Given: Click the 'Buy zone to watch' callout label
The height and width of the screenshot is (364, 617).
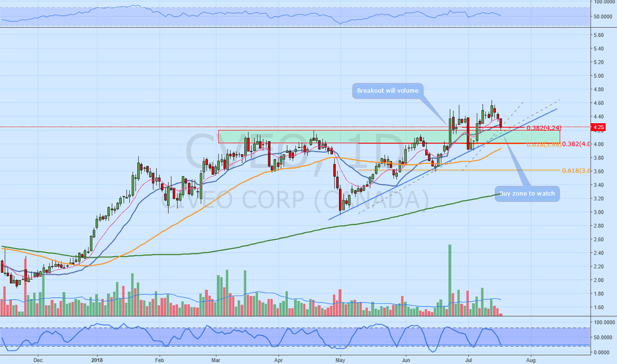Looking at the screenshot, I should (x=527, y=194).
